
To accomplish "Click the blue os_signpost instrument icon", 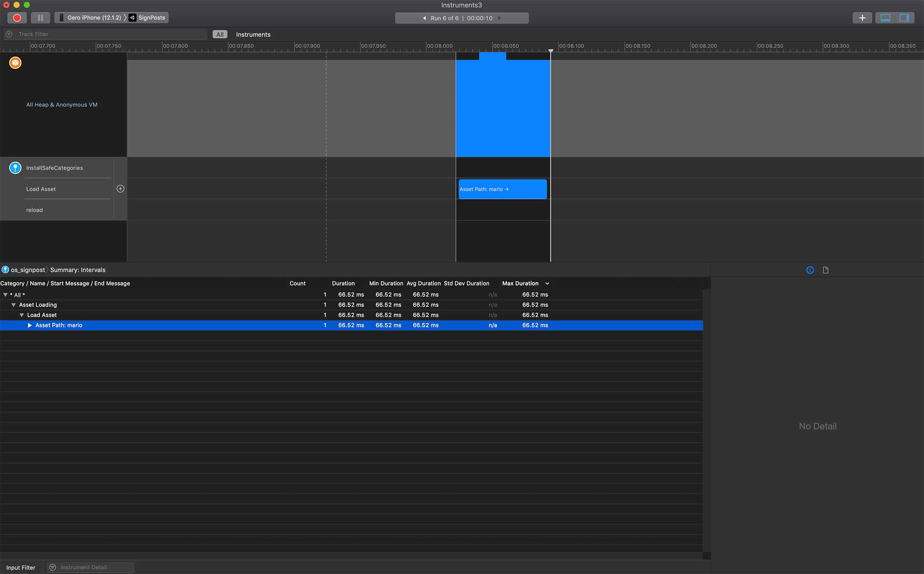I will 15,168.
